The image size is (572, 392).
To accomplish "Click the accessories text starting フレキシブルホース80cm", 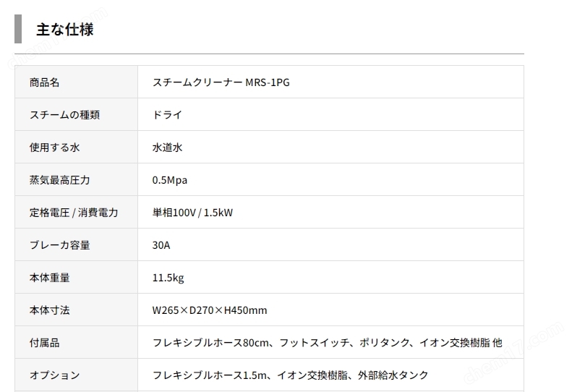I will [x=328, y=342].
